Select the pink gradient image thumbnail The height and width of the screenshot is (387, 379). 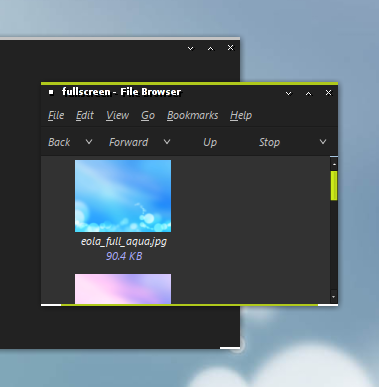pyautogui.click(x=123, y=289)
